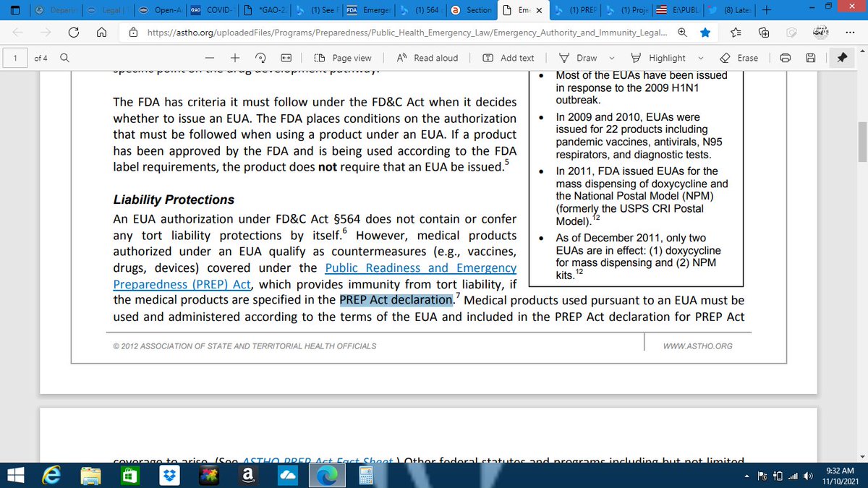
Task: Search the PDF with the find icon
Action: pos(65,58)
